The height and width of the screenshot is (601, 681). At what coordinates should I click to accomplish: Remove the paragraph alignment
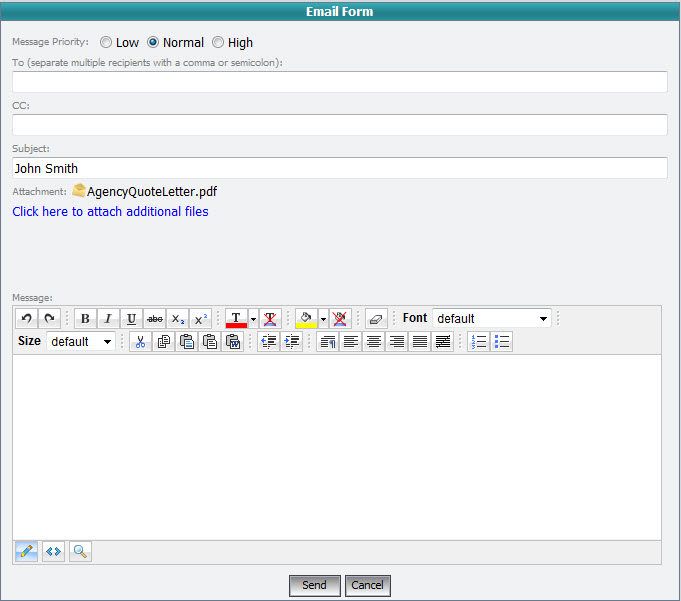pos(443,342)
